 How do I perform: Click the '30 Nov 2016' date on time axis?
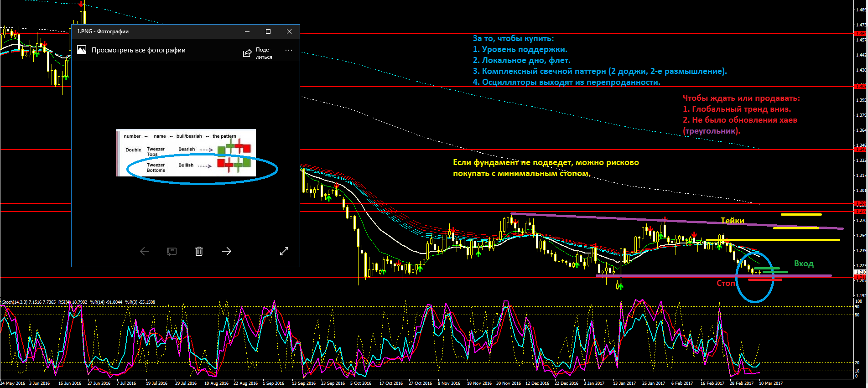point(508,383)
